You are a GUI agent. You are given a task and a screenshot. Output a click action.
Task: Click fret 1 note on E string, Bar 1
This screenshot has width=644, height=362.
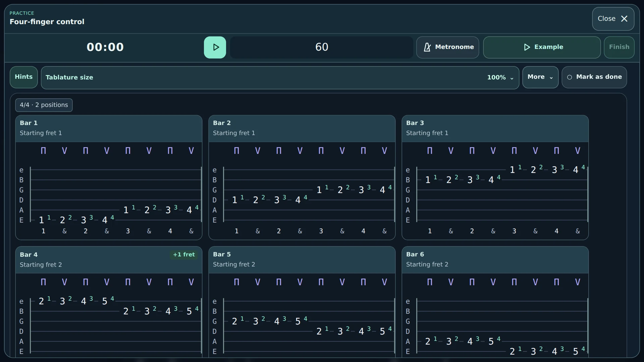pos(41,220)
